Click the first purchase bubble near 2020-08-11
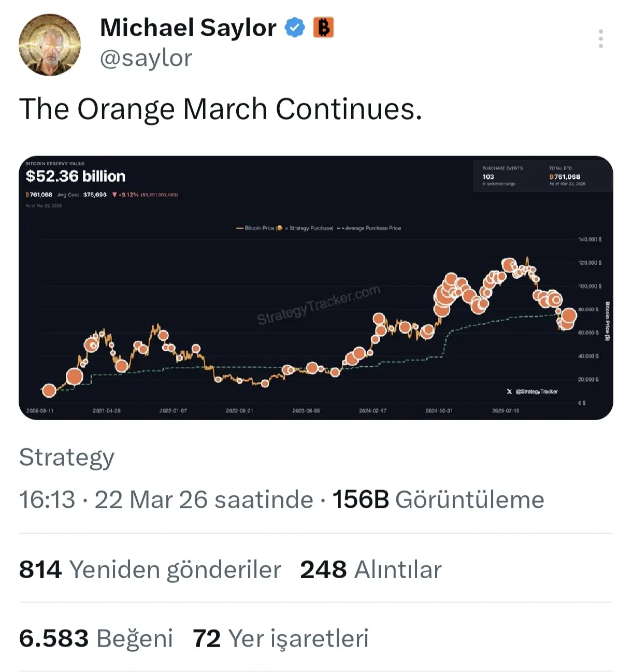The width and height of the screenshot is (632, 672). 49,390
